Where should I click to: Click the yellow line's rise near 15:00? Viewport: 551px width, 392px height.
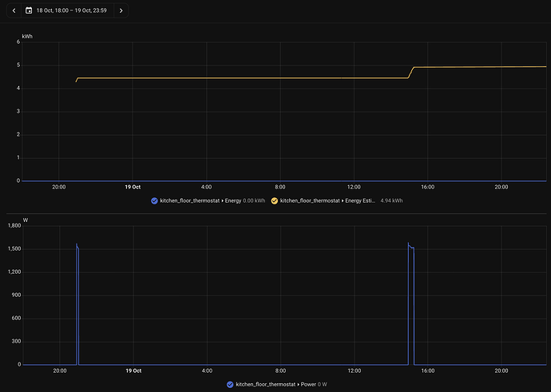tap(410, 73)
